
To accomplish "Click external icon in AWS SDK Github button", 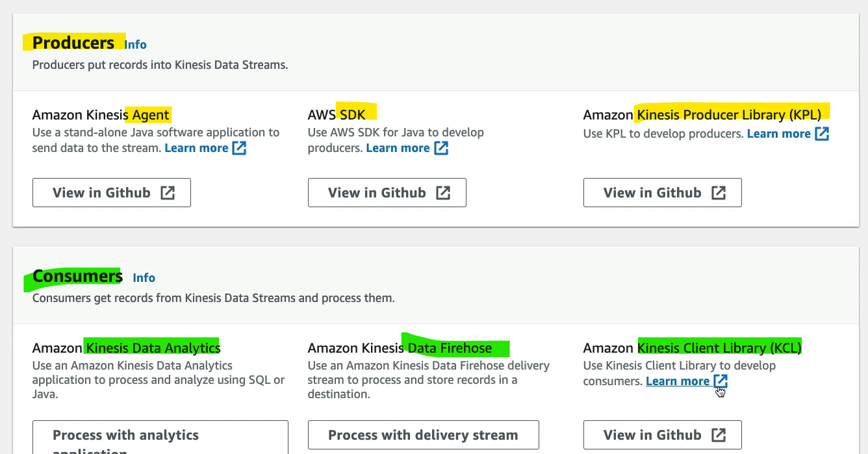I will pyautogui.click(x=443, y=193).
